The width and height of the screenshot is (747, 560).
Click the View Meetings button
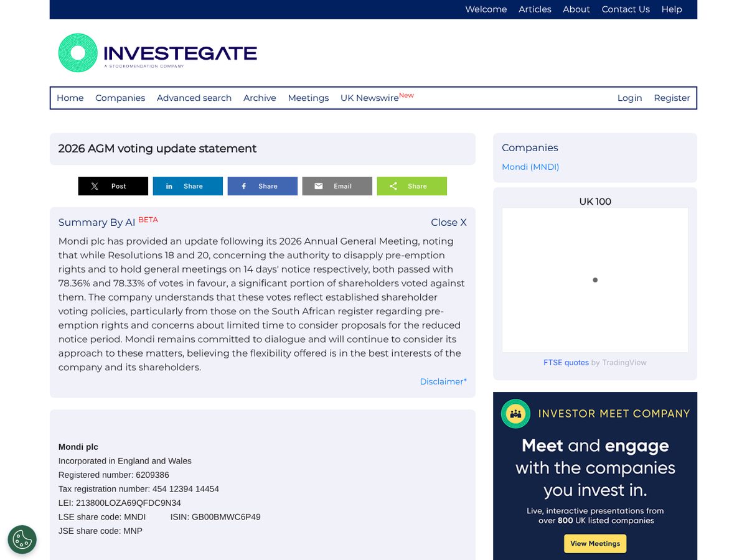pyautogui.click(x=595, y=543)
